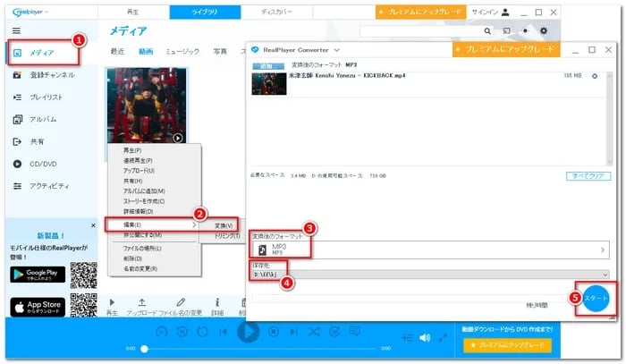Click the RealPlayer logo menu dropdown

[x=30, y=12]
